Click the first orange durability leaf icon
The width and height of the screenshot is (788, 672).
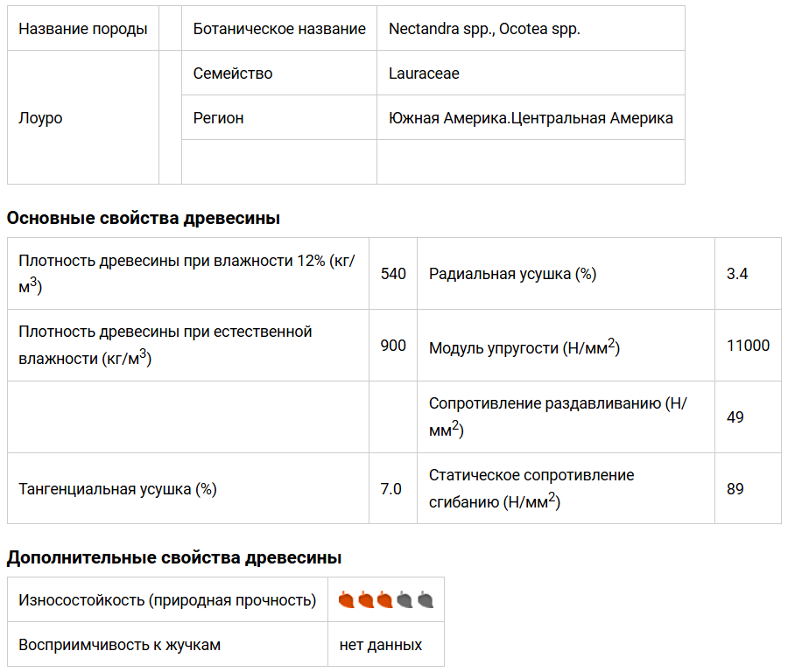point(346,600)
